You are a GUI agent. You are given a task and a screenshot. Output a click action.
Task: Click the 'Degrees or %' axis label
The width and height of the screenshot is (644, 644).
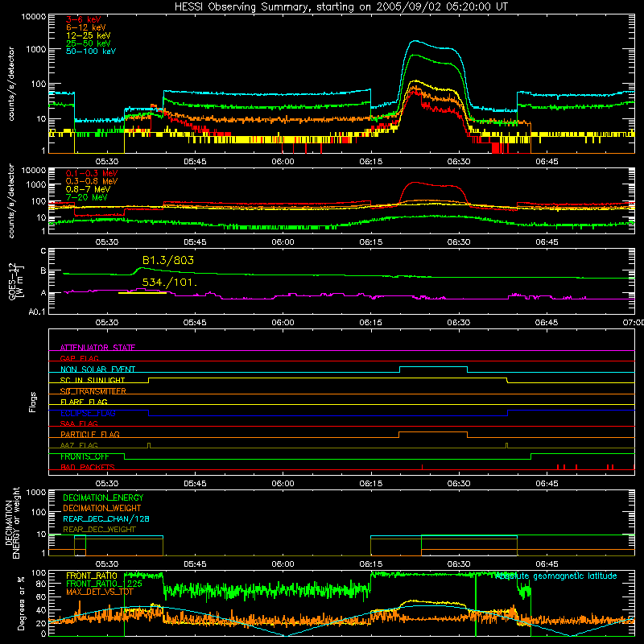[21, 603]
